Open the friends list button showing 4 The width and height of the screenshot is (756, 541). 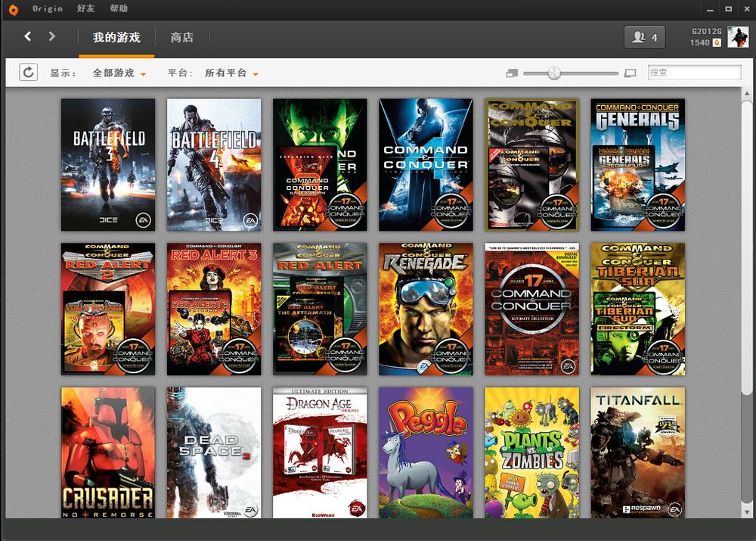point(645,37)
